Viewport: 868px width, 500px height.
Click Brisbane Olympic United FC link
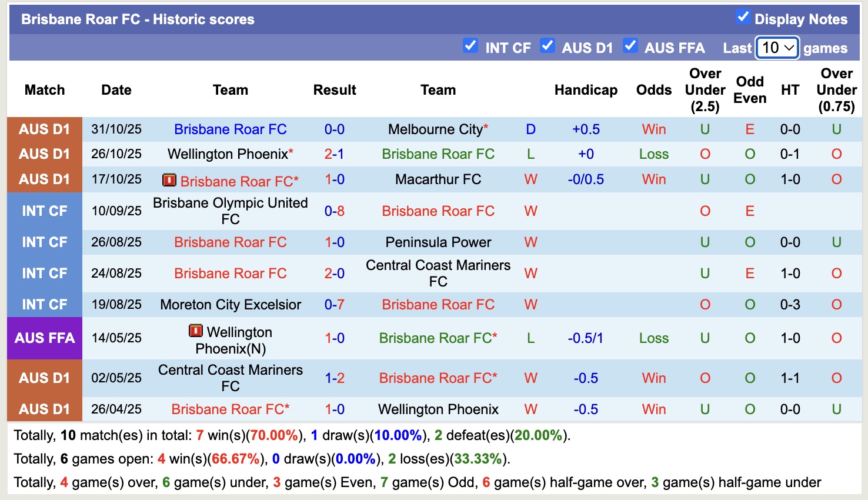[x=230, y=211]
